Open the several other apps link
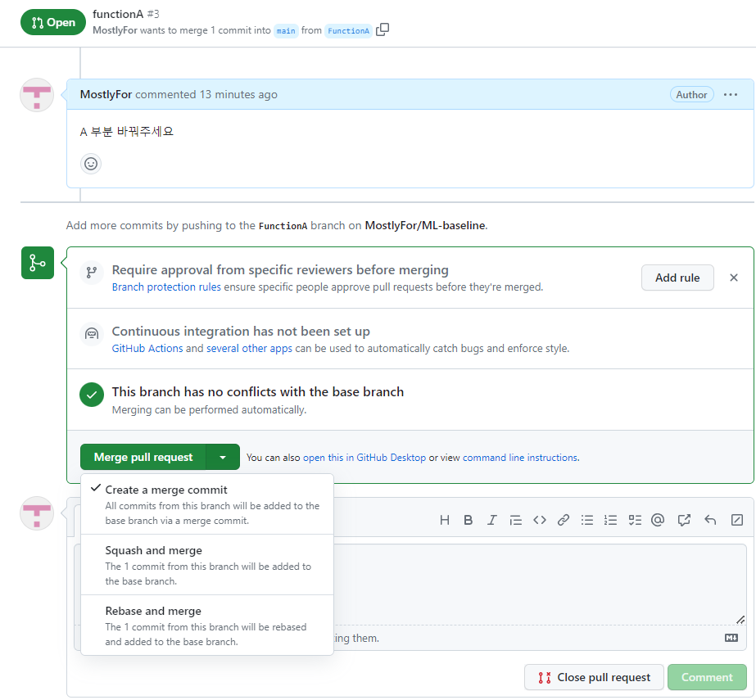Viewport: 756px width, 700px height. 249,348
